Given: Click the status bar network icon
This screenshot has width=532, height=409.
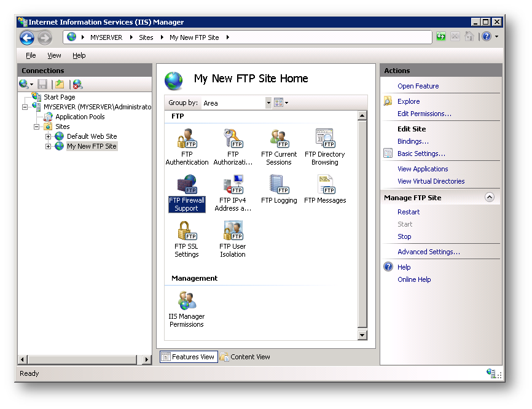Looking at the screenshot, I should [x=491, y=373].
